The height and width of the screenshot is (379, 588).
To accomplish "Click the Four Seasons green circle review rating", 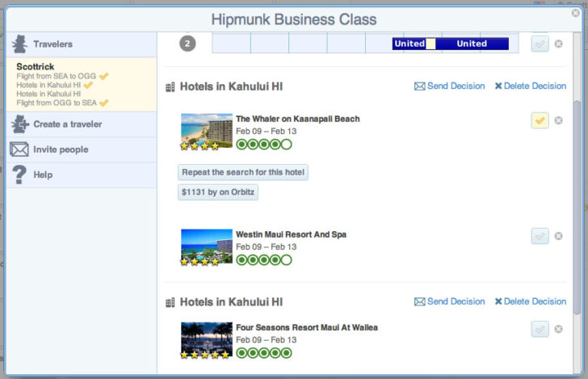I will (x=263, y=353).
